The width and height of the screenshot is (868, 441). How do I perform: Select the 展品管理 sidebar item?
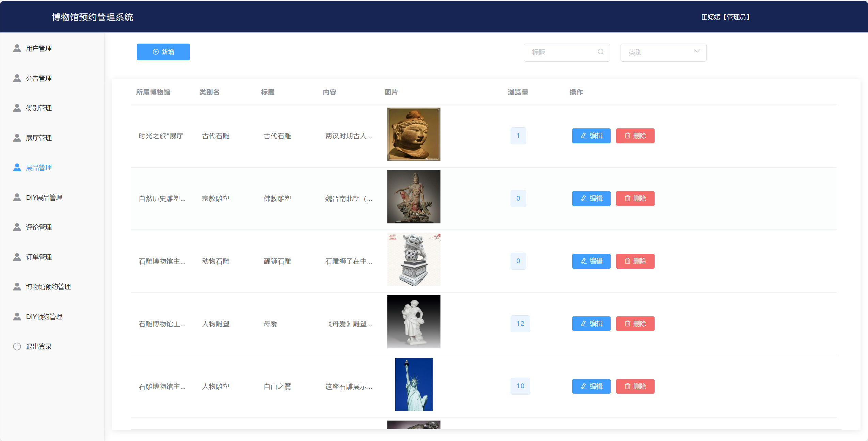(39, 168)
